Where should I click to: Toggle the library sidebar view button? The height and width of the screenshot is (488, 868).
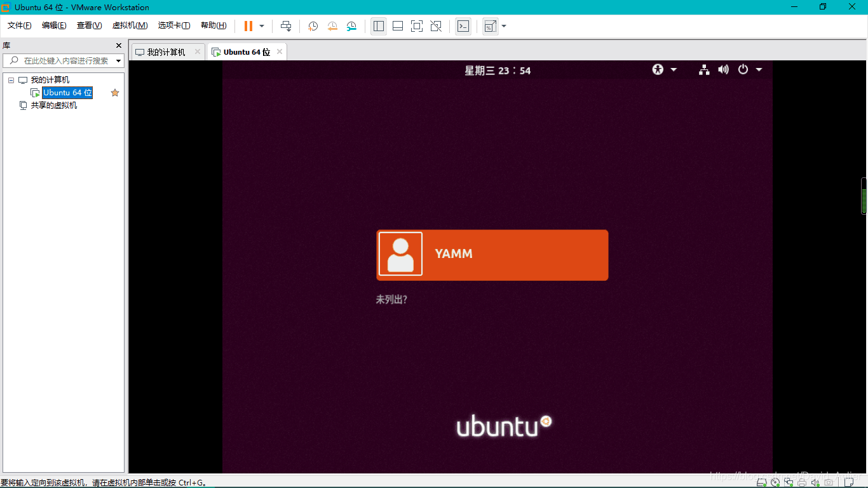point(379,26)
